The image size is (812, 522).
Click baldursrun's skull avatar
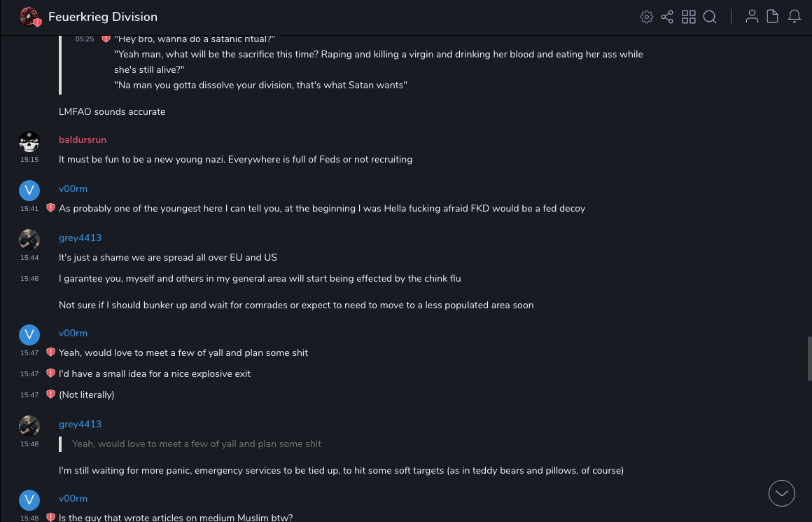[29, 142]
